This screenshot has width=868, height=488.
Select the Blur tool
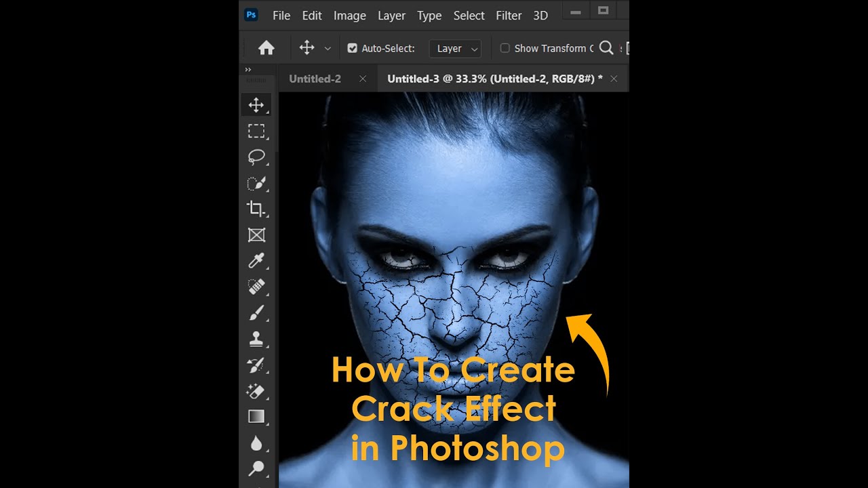(256, 443)
